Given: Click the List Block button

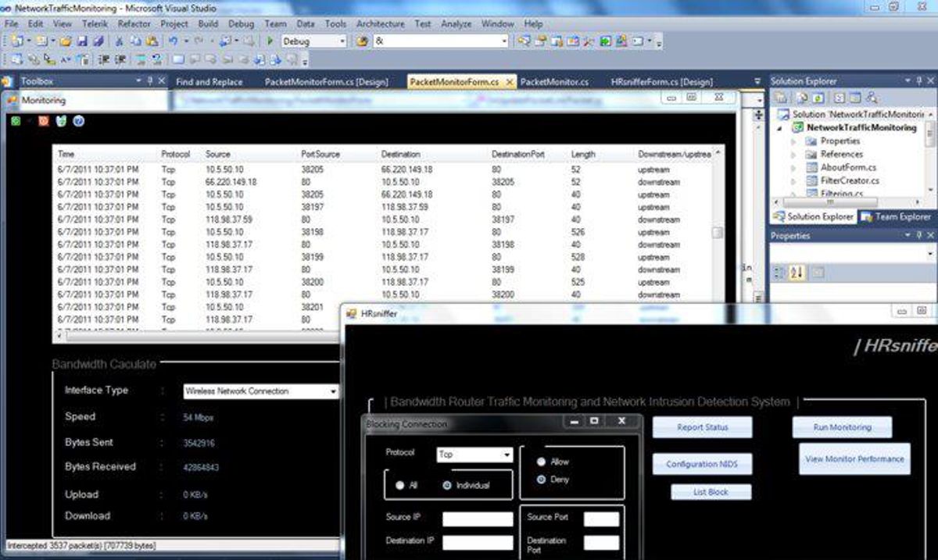Looking at the screenshot, I should point(711,492).
